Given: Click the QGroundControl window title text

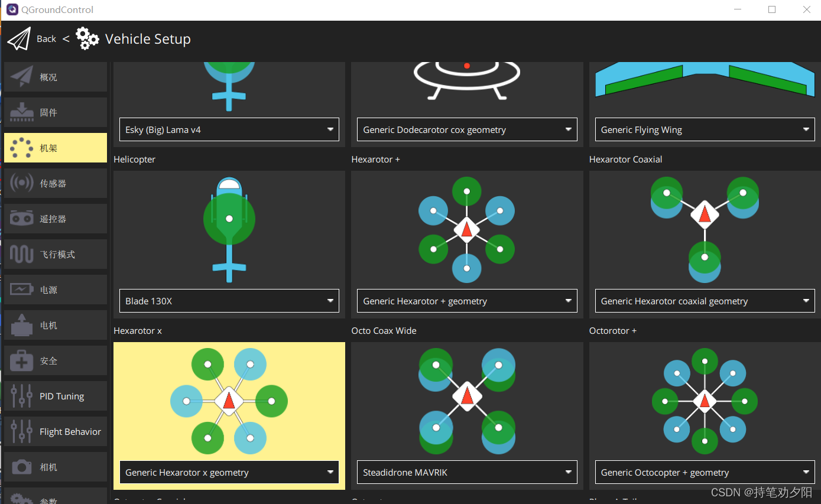Looking at the screenshot, I should tap(57, 10).
